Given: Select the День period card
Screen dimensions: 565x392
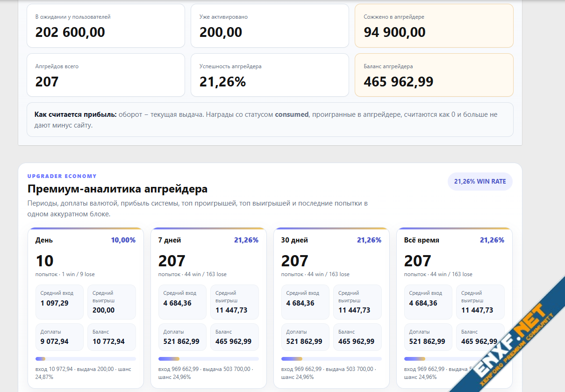Looking at the screenshot, I should click(x=86, y=307).
